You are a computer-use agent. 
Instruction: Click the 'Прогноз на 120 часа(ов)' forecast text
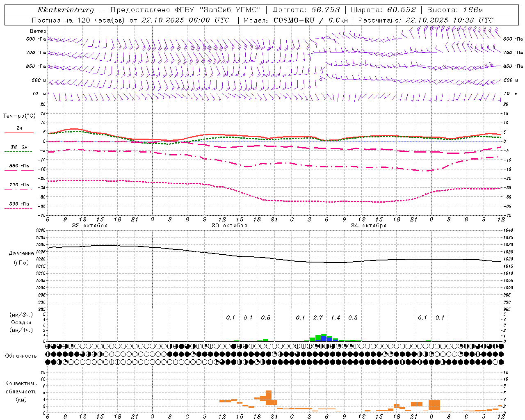(x=78, y=20)
